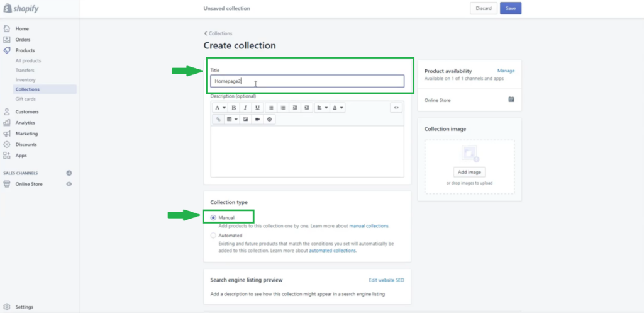Save the unsaved collection

[511, 8]
